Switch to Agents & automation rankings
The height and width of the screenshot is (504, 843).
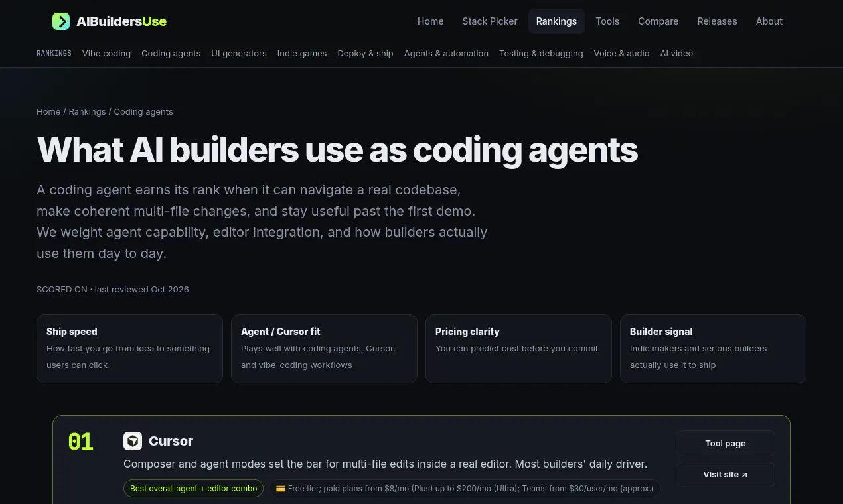pyautogui.click(x=446, y=54)
